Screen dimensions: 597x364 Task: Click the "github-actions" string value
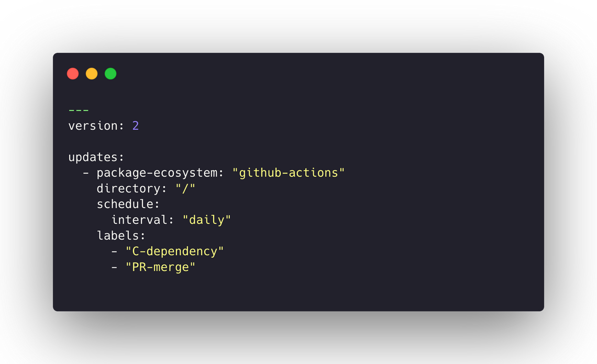click(289, 173)
